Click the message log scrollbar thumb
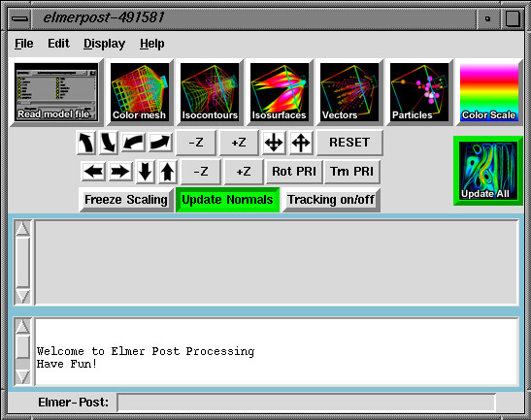531x420 pixels. pyautogui.click(x=22, y=347)
